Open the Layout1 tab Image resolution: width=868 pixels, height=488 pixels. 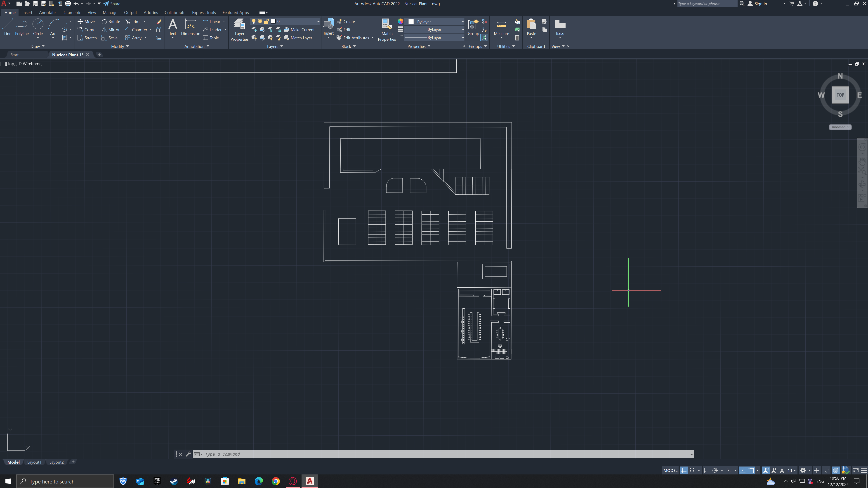(x=34, y=462)
